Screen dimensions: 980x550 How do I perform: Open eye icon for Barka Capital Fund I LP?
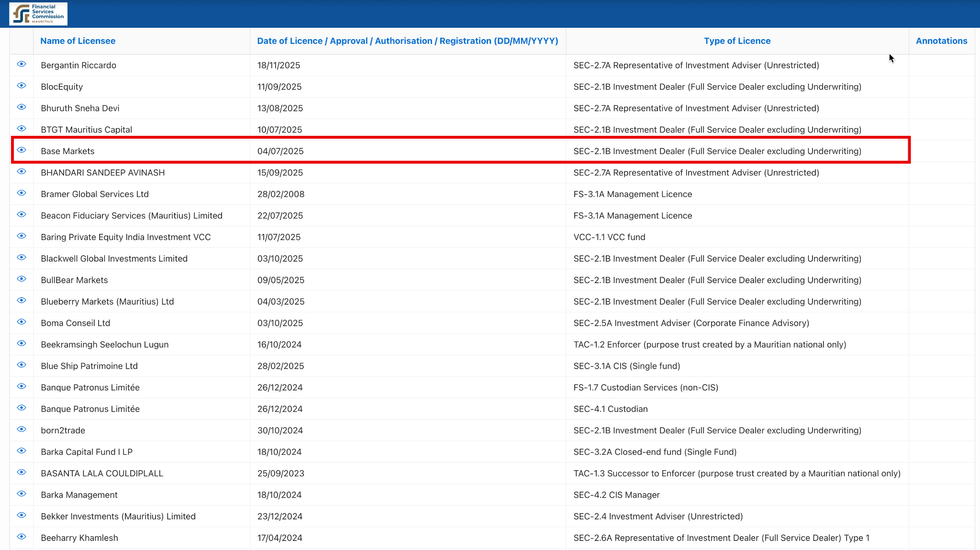[22, 451]
